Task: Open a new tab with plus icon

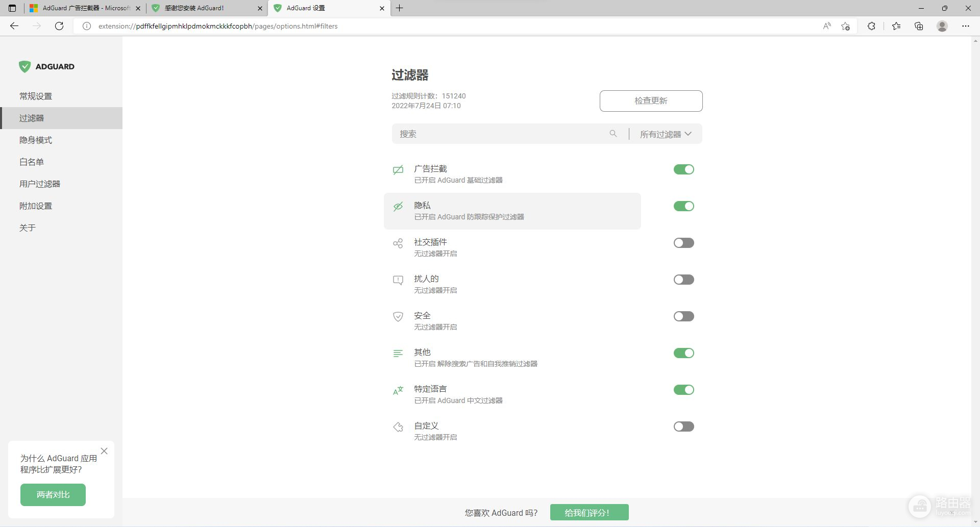Action: (x=400, y=8)
